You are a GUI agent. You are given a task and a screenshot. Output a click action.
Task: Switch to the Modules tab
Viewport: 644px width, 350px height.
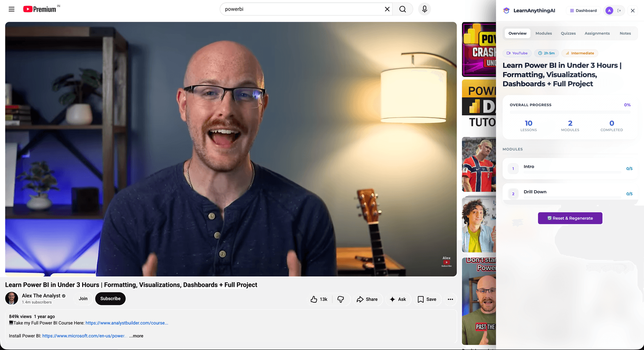coord(543,33)
